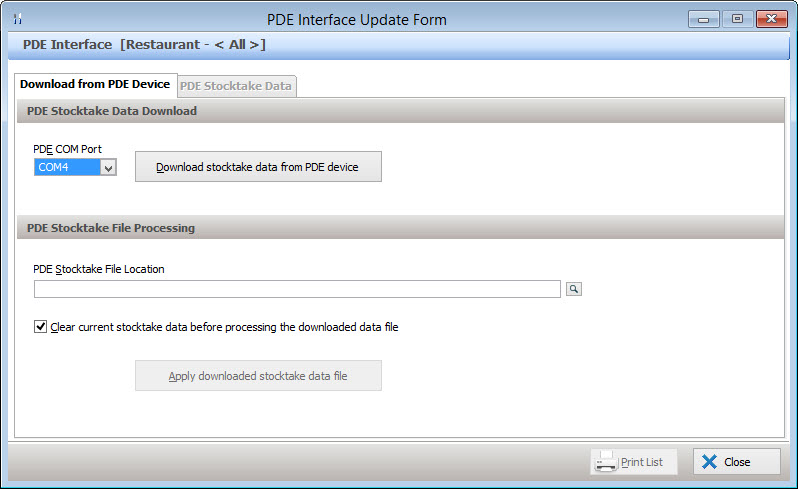Maximize the PDE Interface Update Form window
Viewport: 798px width, 489px height.
click(736, 18)
